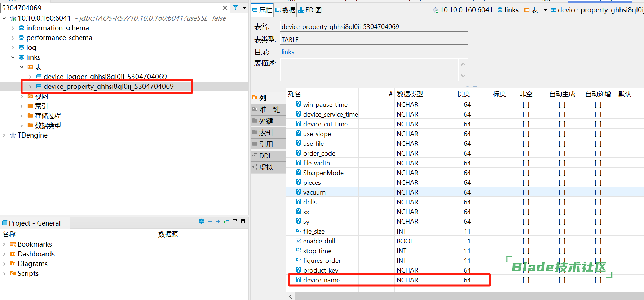
Task: Minimize the Project panel
Action: coord(235,221)
